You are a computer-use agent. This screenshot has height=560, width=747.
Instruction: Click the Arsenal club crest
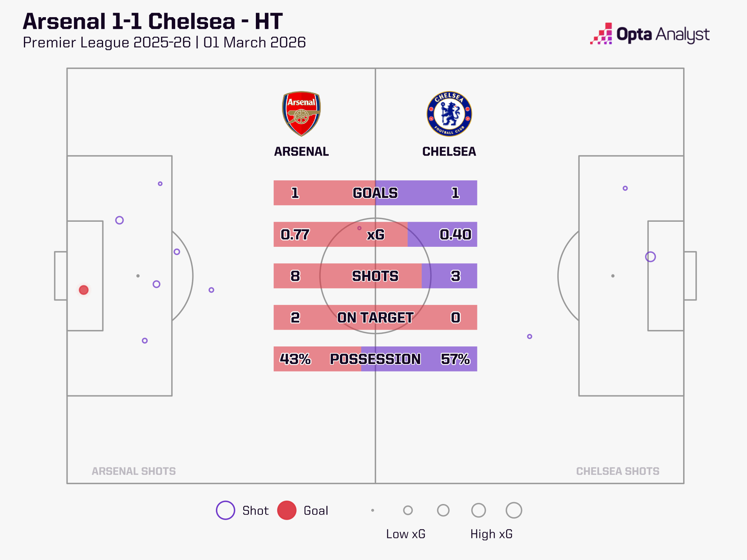tap(301, 113)
